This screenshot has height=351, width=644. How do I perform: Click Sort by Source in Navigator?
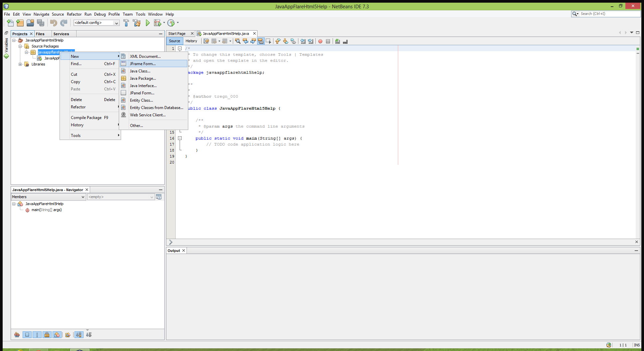click(x=89, y=335)
